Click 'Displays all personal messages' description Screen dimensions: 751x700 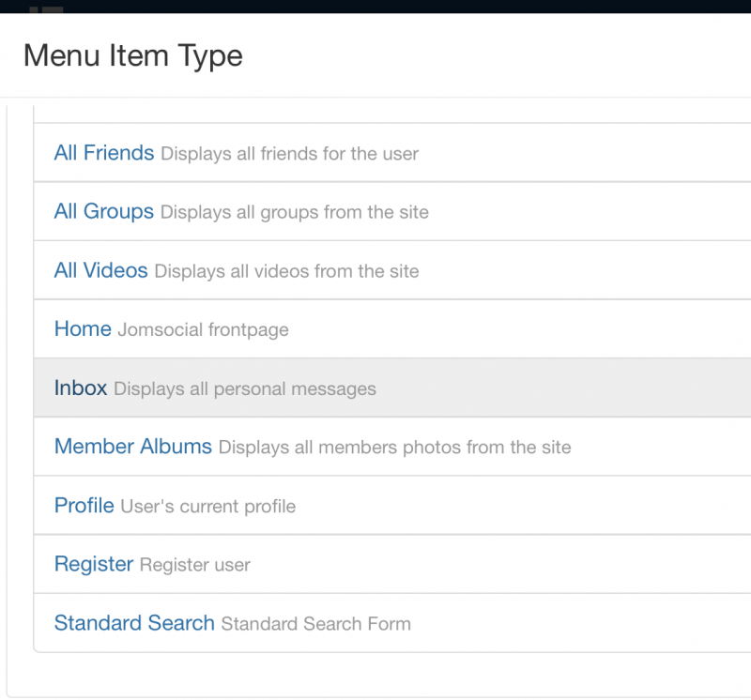[x=245, y=388]
